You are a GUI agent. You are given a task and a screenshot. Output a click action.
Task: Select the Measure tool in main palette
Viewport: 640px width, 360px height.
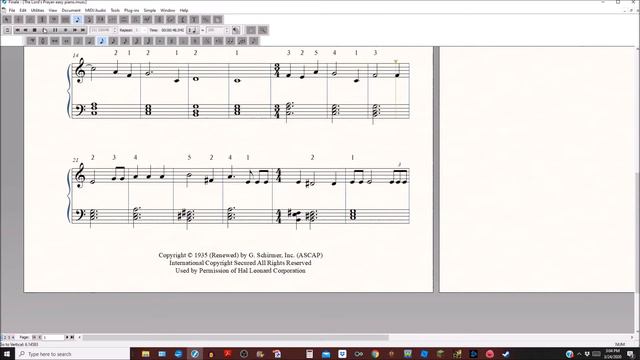(65, 20)
